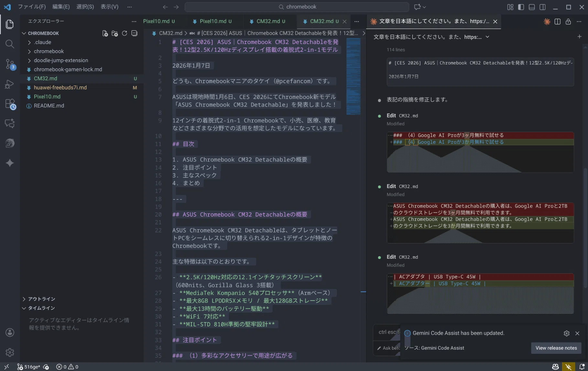Open the Copilot status icon in status bar
588x371 pixels.
(555, 367)
